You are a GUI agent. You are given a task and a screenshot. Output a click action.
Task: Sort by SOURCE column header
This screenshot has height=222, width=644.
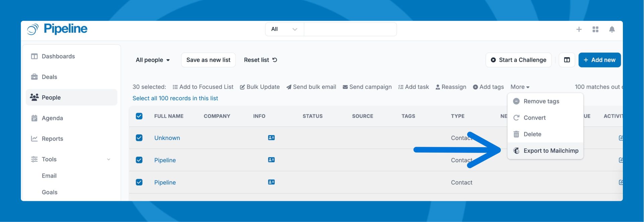tap(363, 116)
